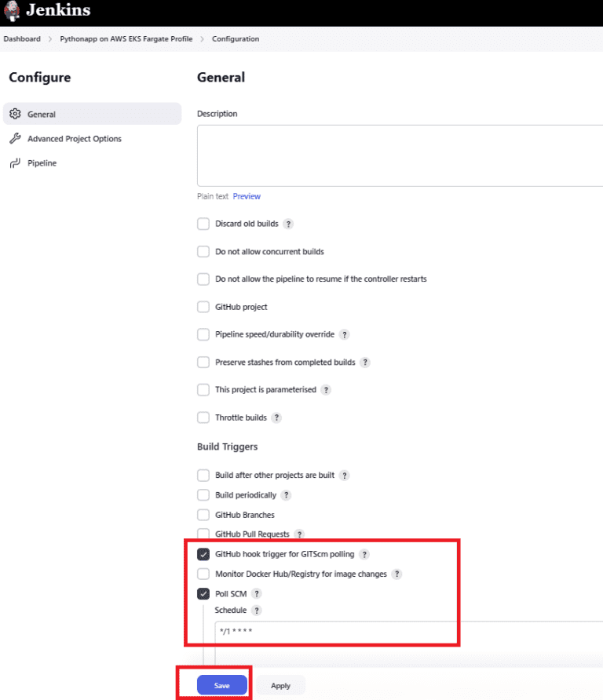Enable the GitHub project checkbox
Viewport: 603px width, 700px height.
coord(203,307)
